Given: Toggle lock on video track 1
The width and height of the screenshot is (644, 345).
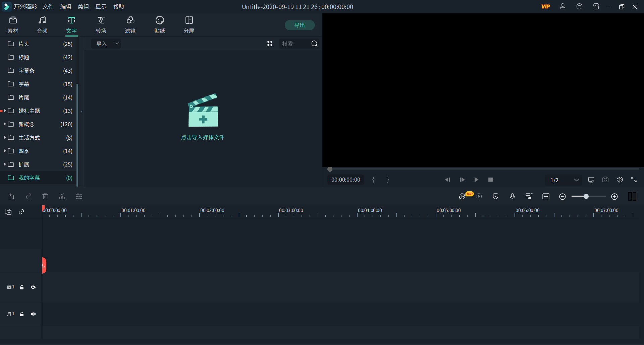Looking at the screenshot, I should 22,287.
